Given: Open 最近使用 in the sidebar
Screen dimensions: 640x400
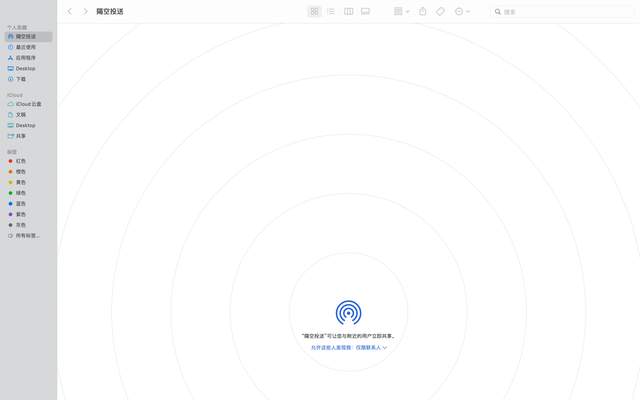Looking at the screenshot, I should tap(29, 47).
